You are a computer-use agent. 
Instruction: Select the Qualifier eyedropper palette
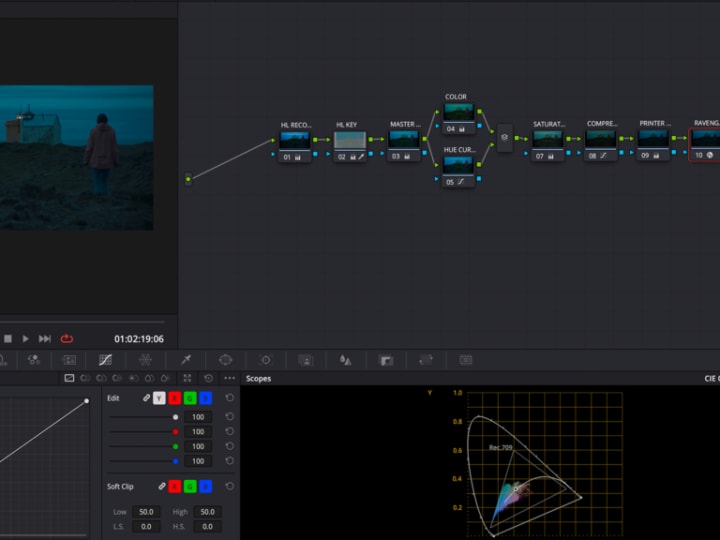[186, 360]
